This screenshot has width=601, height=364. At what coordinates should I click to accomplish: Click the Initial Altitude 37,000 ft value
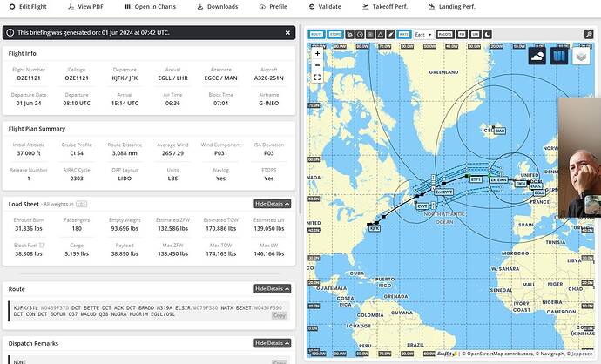(x=29, y=153)
